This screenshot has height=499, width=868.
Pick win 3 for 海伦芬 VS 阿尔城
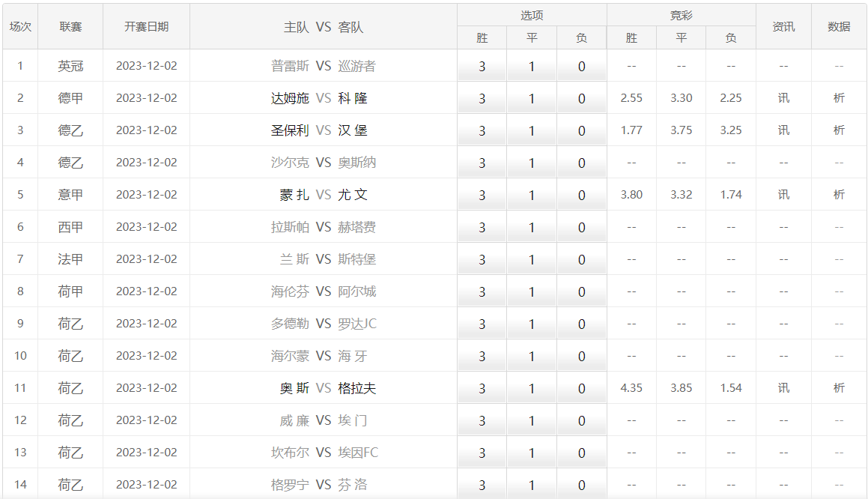click(482, 291)
